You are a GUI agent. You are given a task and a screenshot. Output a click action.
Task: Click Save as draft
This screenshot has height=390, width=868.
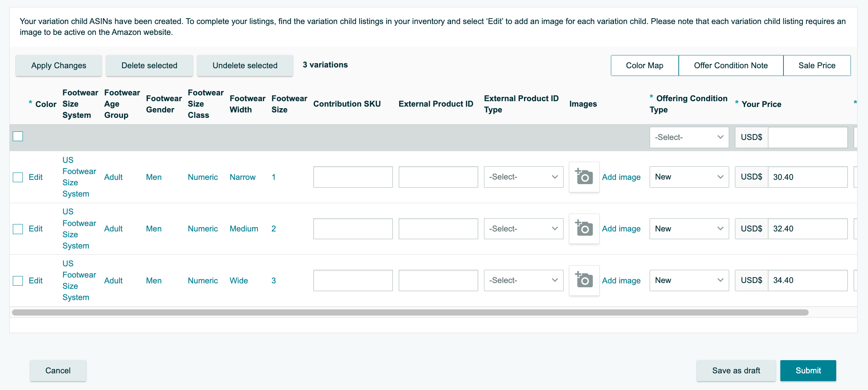click(736, 371)
